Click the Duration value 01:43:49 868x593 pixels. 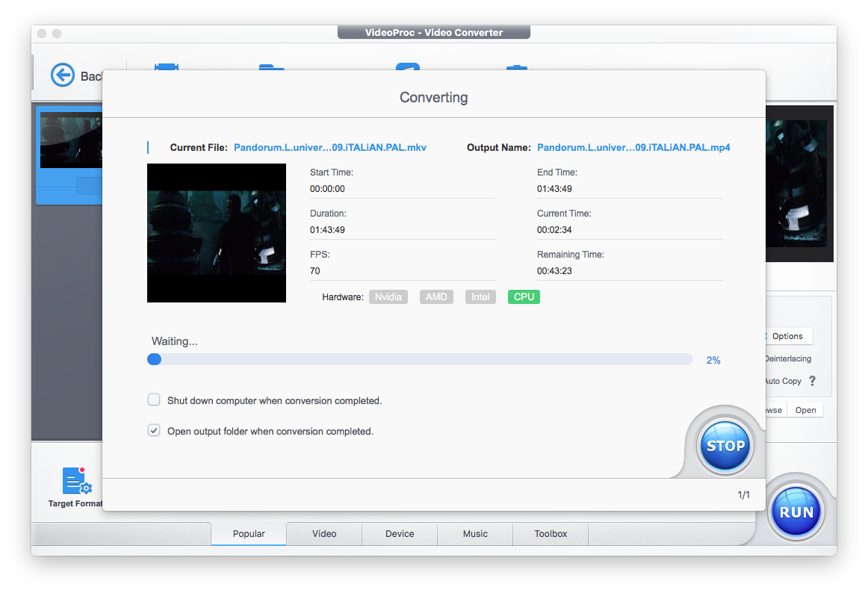tap(327, 230)
